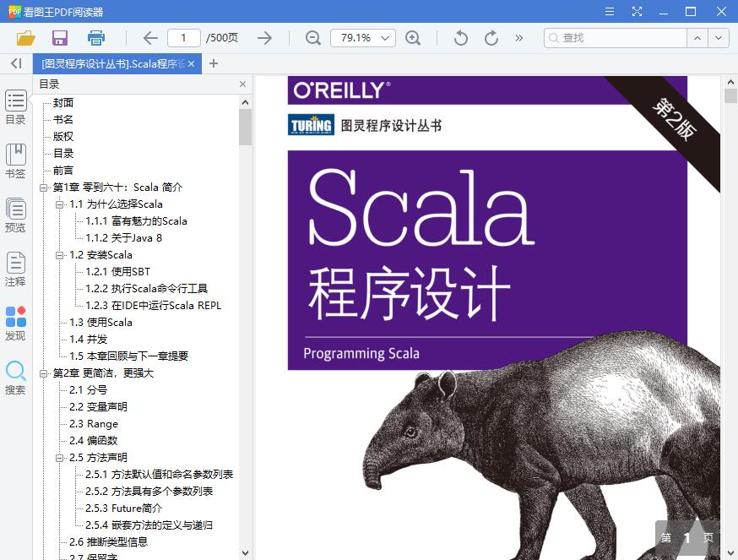Toggle fullscreen mode icon in the title bar
The height and width of the screenshot is (560, 738).
pos(637,11)
